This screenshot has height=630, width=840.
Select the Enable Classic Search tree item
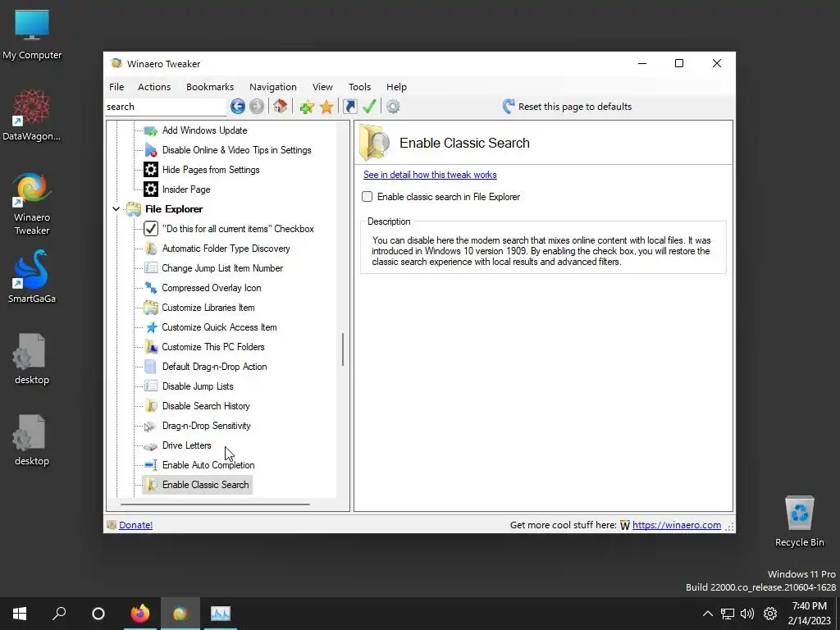click(x=197, y=485)
